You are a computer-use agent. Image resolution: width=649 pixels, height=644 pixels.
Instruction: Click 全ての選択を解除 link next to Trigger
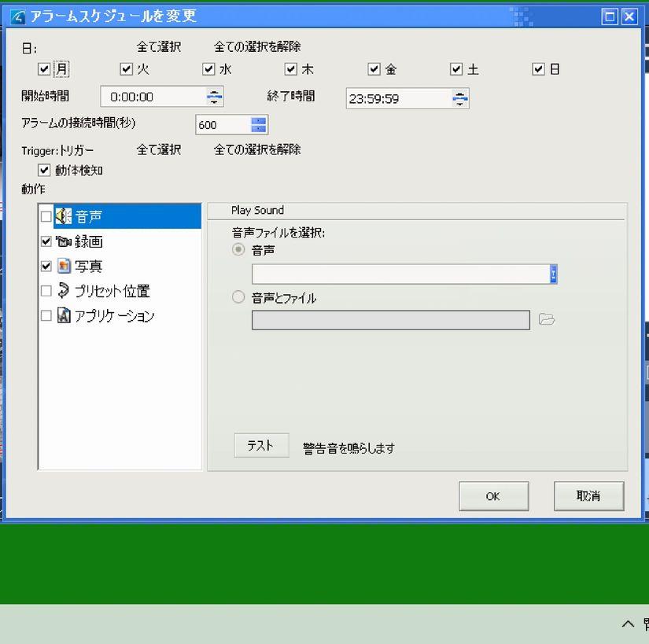tap(257, 149)
